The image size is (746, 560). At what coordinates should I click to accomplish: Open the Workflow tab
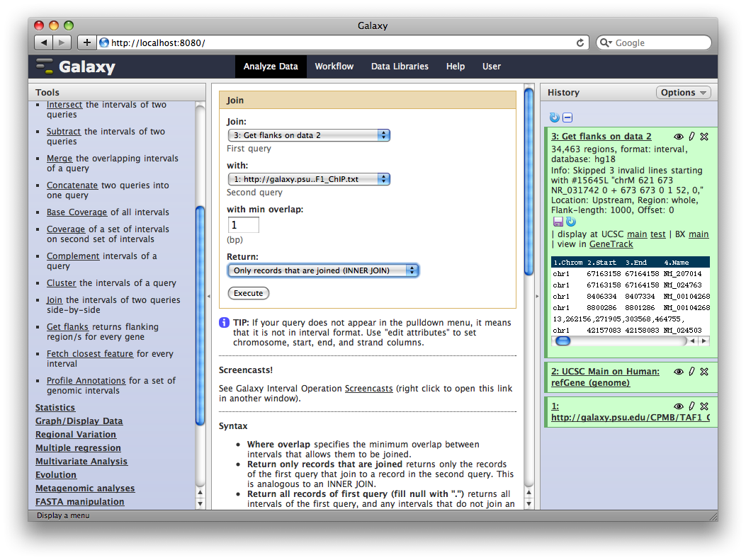(334, 67)
